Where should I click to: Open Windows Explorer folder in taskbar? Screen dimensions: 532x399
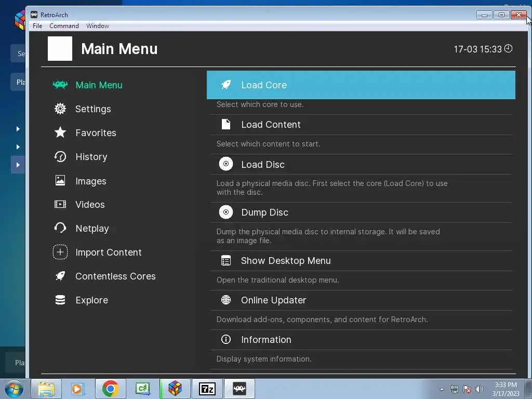(x=46, y=389)
